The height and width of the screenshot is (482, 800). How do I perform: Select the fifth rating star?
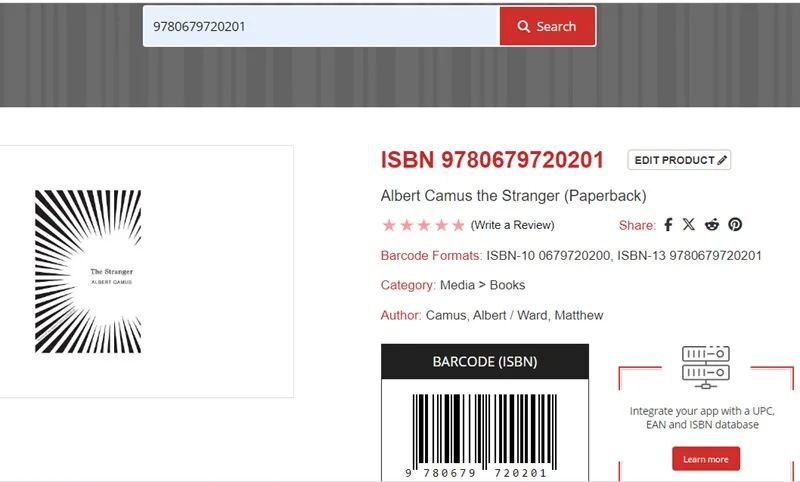pos(459,225)
